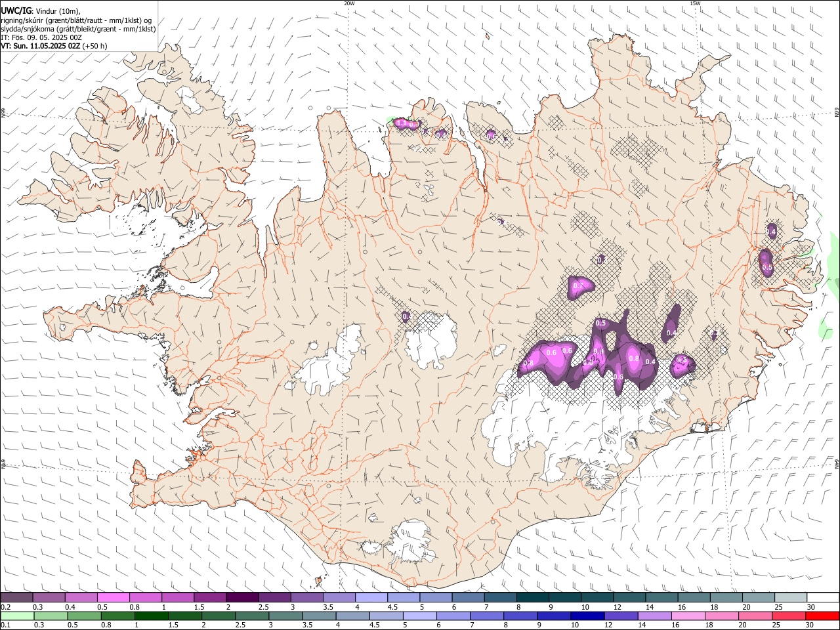This screenshot has width=840, height=630.
Task: Click the bright red rain swatch above 30
Action: (x=822, y=616)
